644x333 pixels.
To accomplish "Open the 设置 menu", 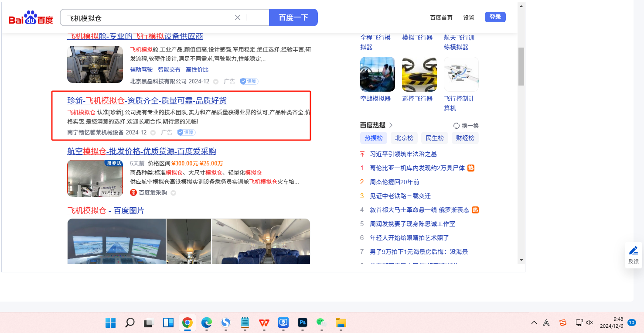I will 469,17.
